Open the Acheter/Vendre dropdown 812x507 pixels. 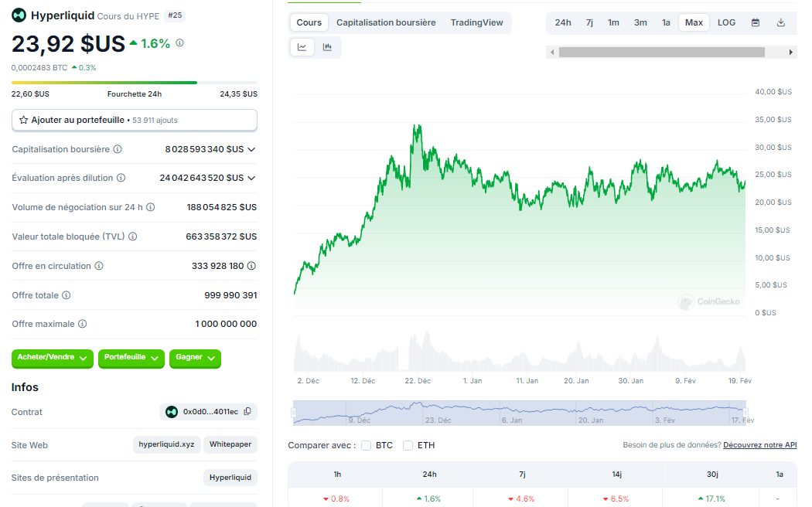53,358
